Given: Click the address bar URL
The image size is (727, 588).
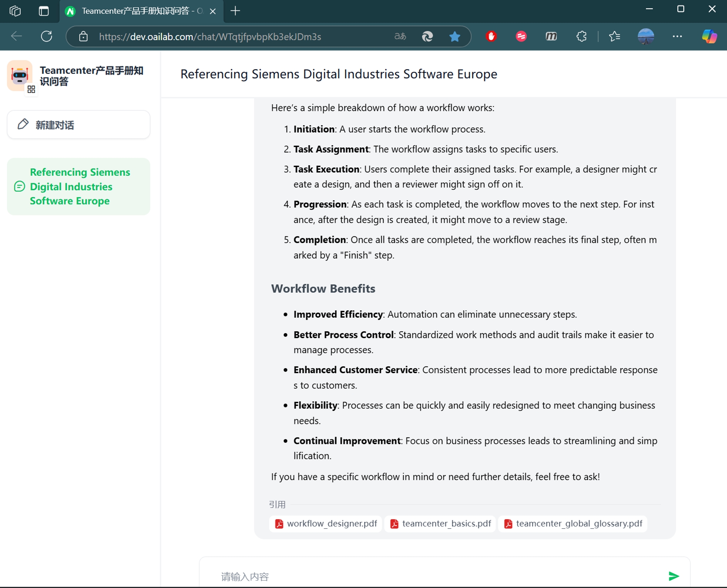Looking at the screenshot, I should pyautogui.click(x=210, y=37).
